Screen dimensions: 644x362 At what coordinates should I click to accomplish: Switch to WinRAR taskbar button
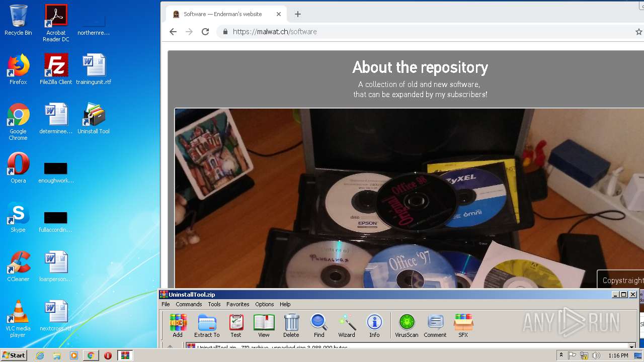[125, 355]
